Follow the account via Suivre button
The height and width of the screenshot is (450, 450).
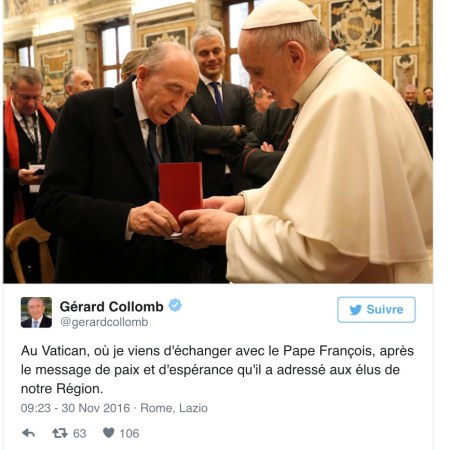pos(376,310)
